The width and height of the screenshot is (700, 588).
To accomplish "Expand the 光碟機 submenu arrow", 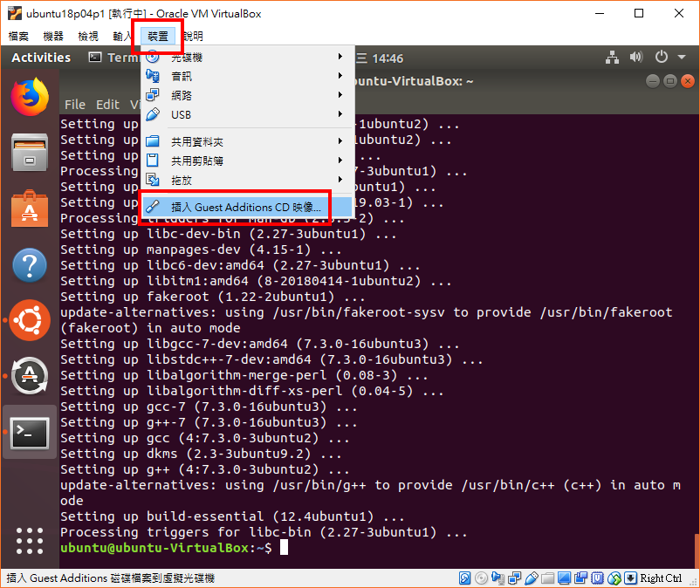I will point(340,56).
